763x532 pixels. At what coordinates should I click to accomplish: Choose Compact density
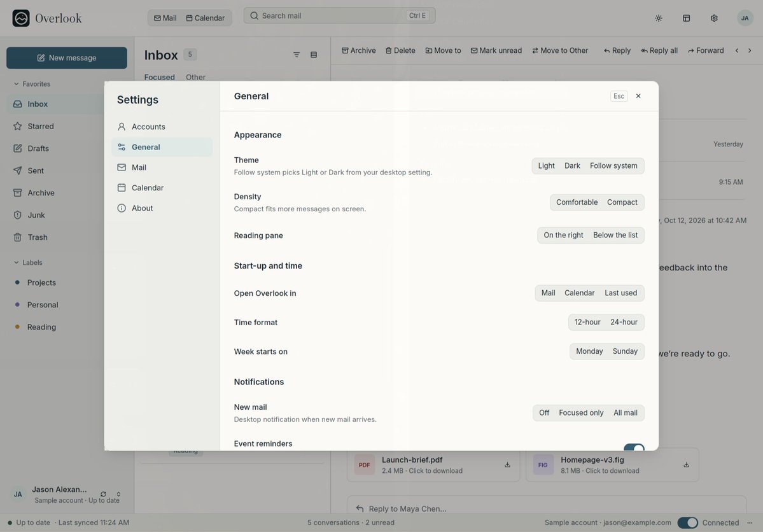[x=622, y=202]
